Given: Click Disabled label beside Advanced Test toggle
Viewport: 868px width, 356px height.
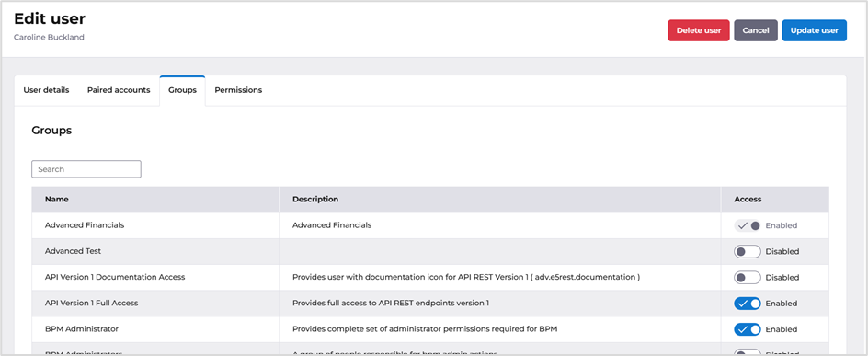Looking at the screenshot, I should (x=782, y=251).
